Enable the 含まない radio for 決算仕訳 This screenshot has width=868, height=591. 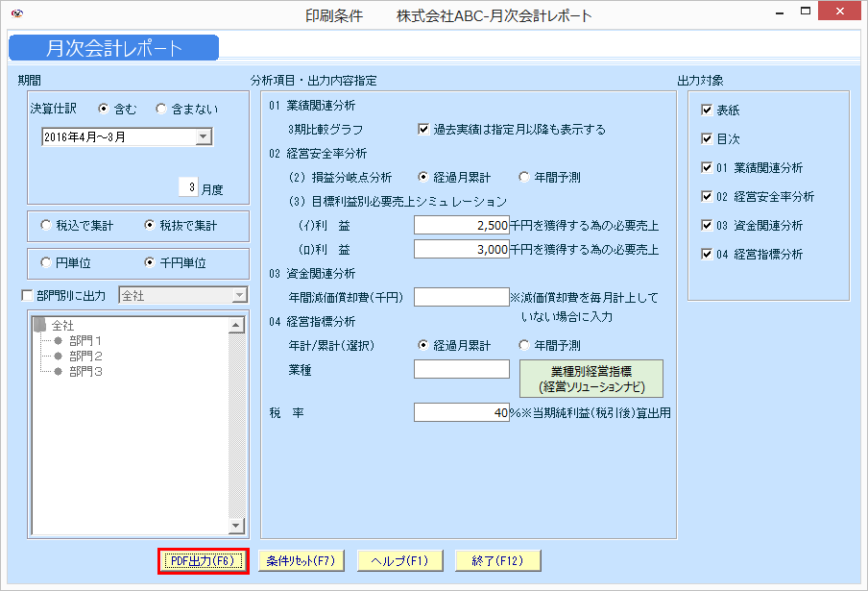[162, 107]
